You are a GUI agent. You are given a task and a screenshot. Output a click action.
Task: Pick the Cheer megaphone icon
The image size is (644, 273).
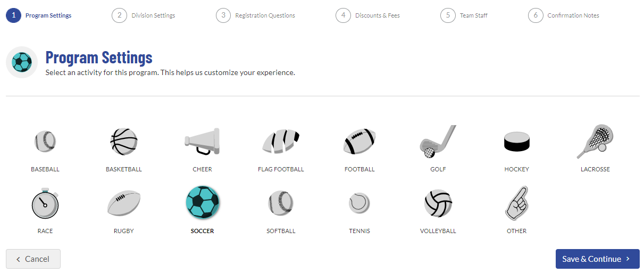click(x=202, y=142)
